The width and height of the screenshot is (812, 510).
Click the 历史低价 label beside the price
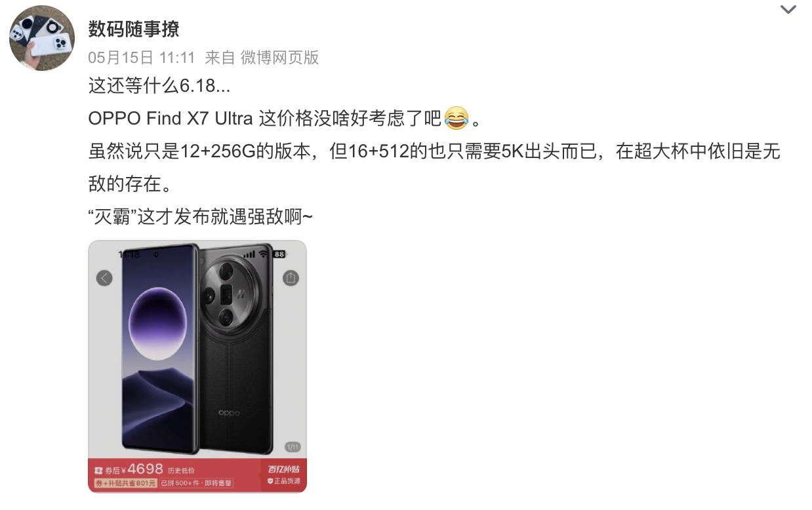click(x=181, y=471)
